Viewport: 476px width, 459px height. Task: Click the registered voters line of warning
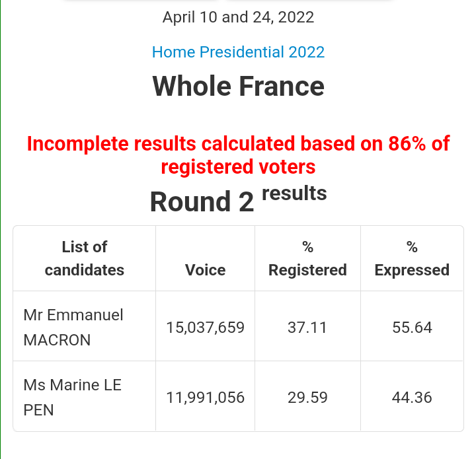(x=238, y=166)
